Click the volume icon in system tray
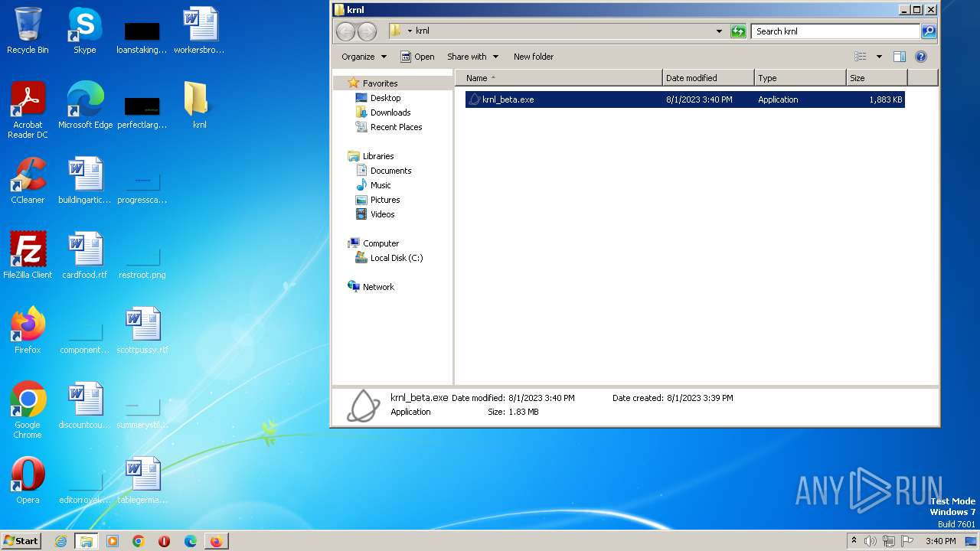This screenshot has height=551, width=980. [871, 541]
